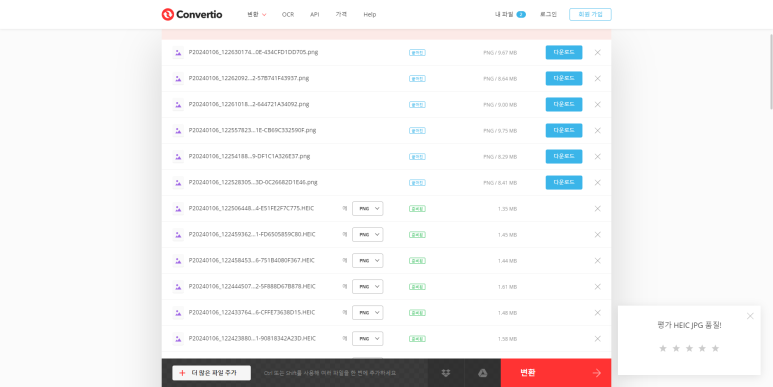
Task: Click the 더 많은 파일 추가 button
Action: point(211,373)
